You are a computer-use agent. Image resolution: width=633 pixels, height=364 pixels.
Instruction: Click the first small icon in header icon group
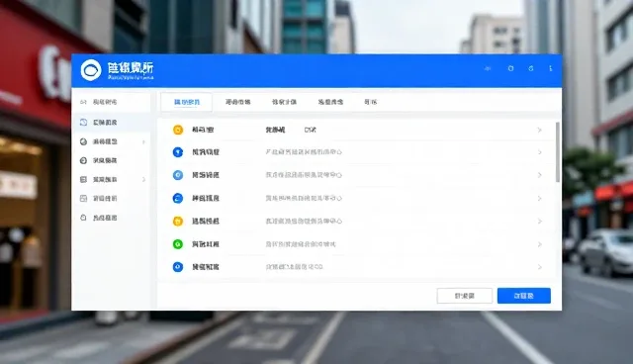tap(488, 68)
